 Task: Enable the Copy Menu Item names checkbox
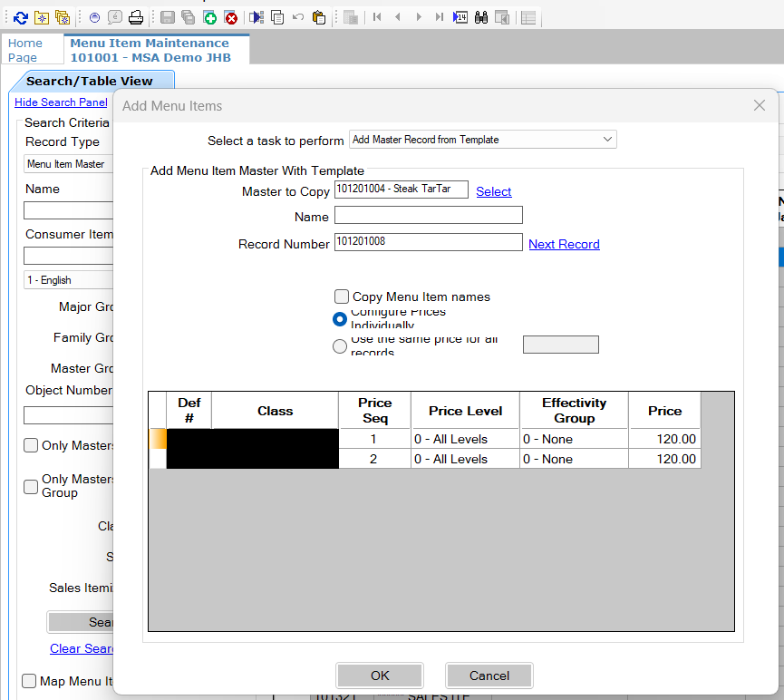pos(342,297)
